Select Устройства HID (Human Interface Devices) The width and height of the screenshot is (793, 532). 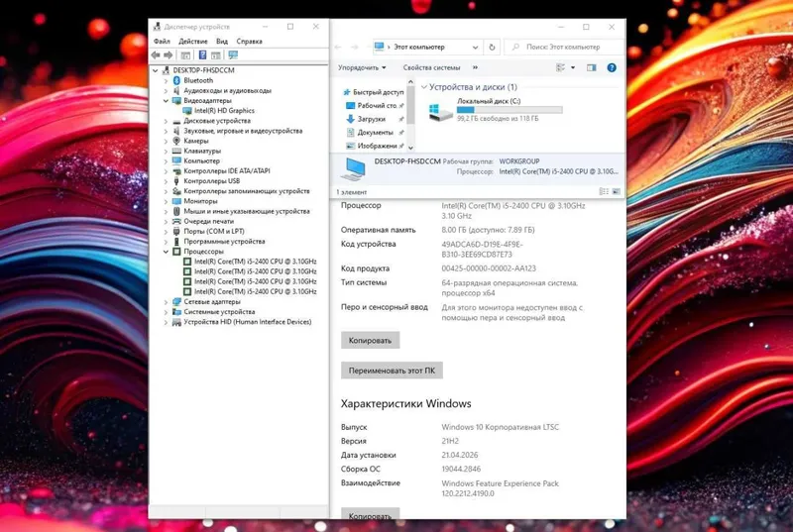(x=247, y=322)
